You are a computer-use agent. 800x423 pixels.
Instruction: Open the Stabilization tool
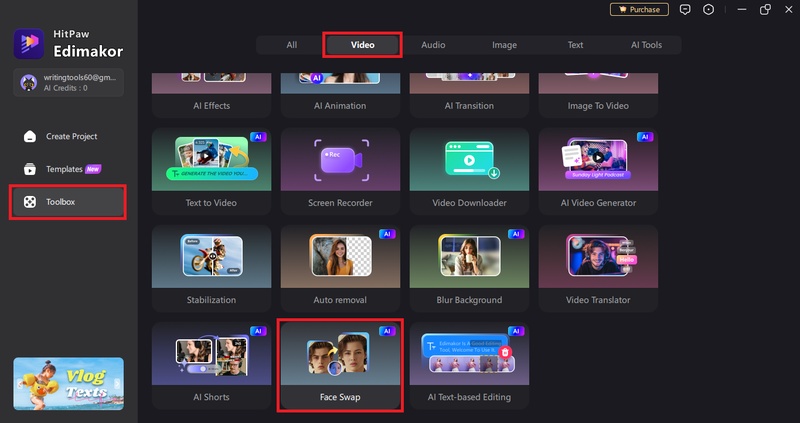(211, 268)
